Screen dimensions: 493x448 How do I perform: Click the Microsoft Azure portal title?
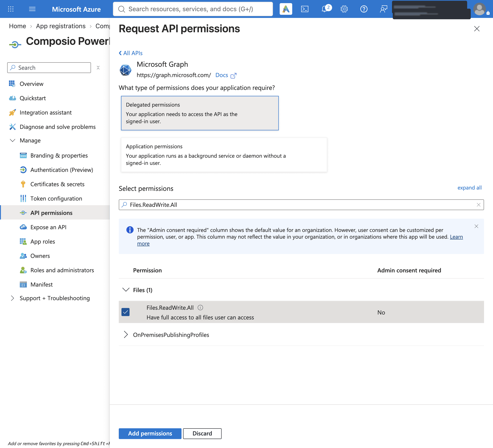tap(76, 9)
